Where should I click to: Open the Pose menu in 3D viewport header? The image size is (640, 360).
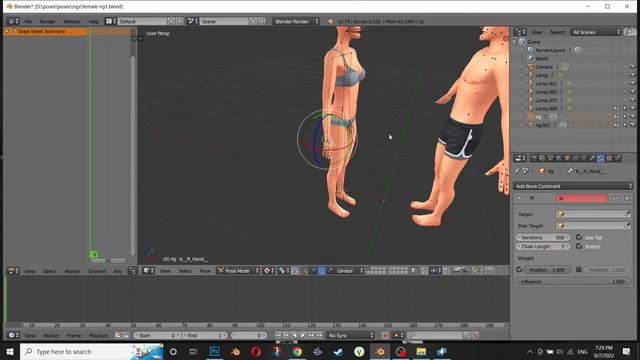pos(205,271)
